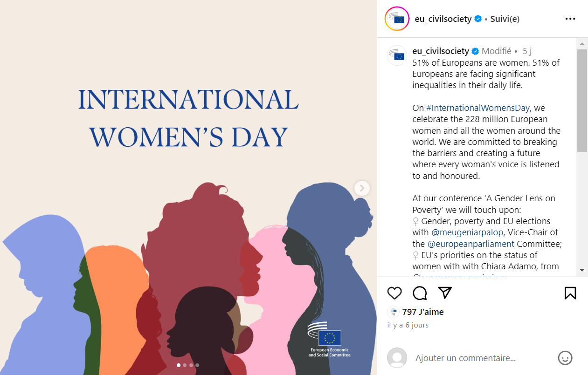Visit the @meugeniarpalop profile mention
Screen dimensions: 588x375
[467, 232]
